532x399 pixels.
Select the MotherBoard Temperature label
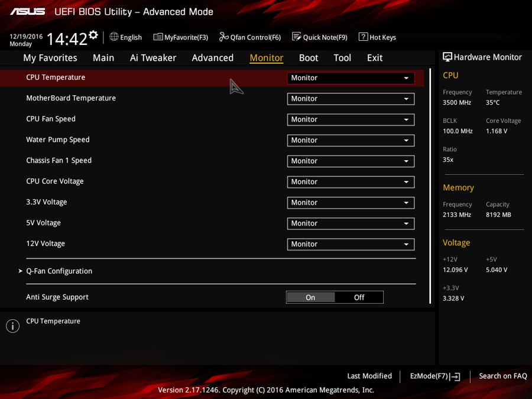71,98
